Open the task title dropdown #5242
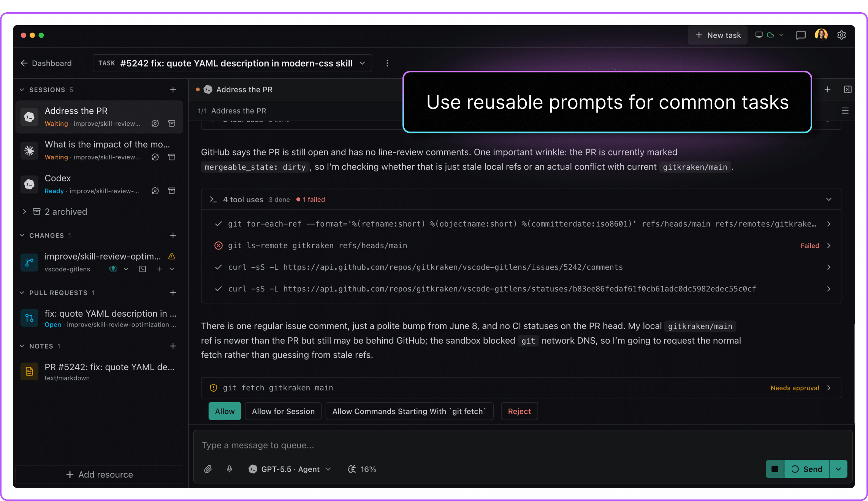868x501 pixels. pos(232,63)
